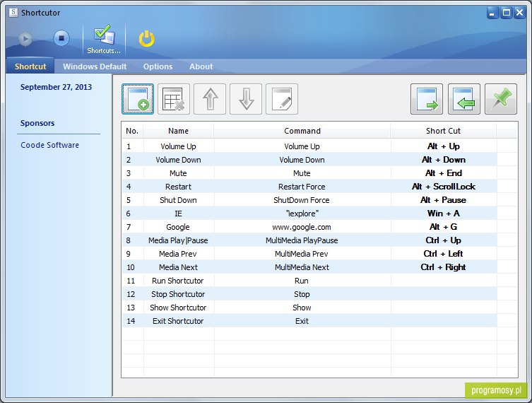Select the Shut Down name cell

coord(179,200)
